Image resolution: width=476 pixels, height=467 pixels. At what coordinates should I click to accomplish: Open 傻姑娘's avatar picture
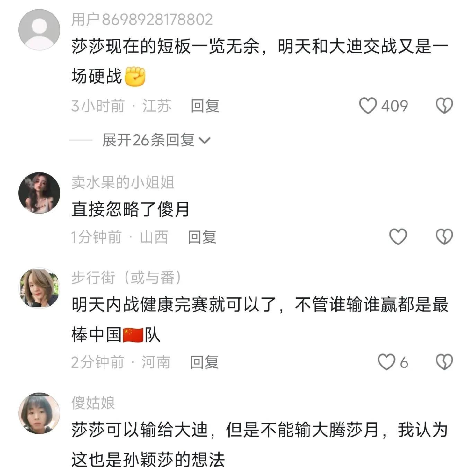point(39,413)
